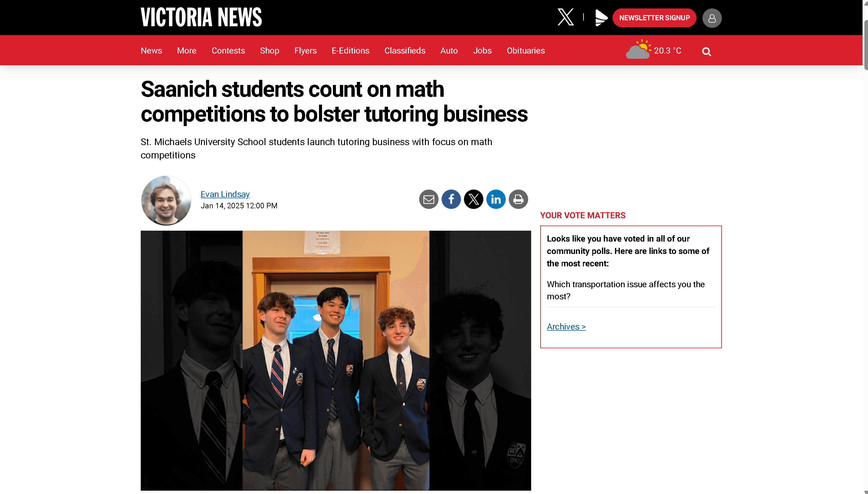The image size is (868, 494).
Task: Open the poll Archives link
Action: coord(566,327)
